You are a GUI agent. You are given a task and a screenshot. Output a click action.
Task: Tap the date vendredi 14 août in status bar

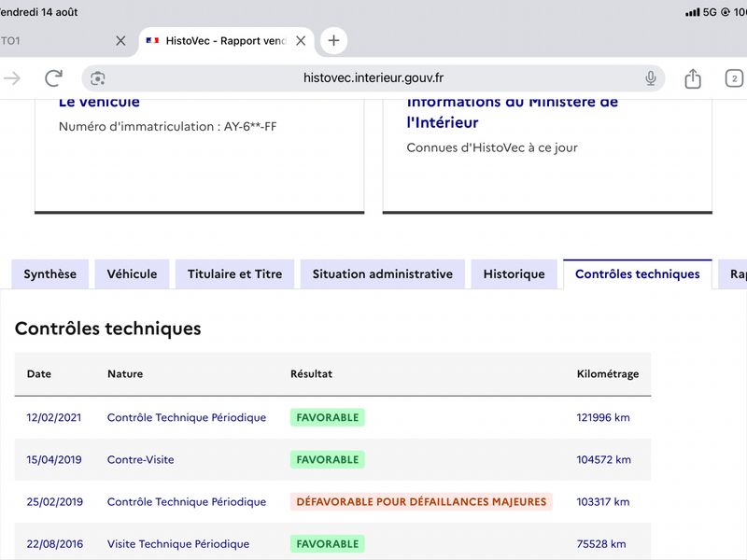pos(38,12)
